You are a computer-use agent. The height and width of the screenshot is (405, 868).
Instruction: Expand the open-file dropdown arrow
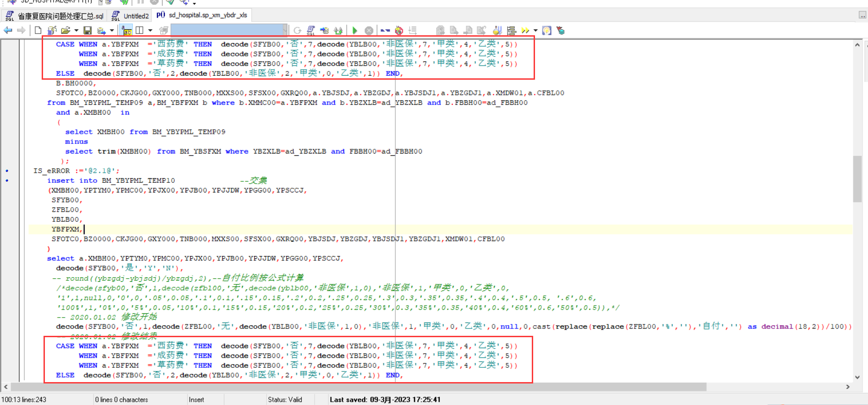click(76, 31)
